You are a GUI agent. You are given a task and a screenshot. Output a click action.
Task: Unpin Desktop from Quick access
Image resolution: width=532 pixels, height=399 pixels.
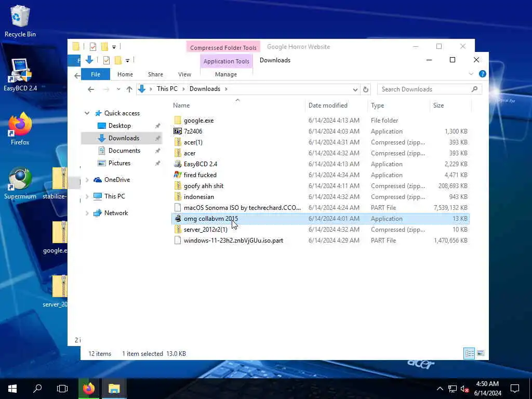point(157,126)
